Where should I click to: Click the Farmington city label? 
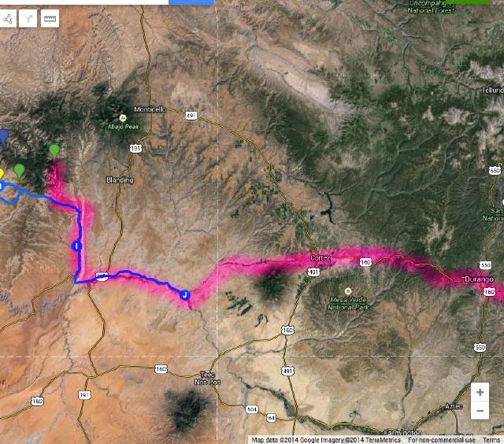[402, 432]
